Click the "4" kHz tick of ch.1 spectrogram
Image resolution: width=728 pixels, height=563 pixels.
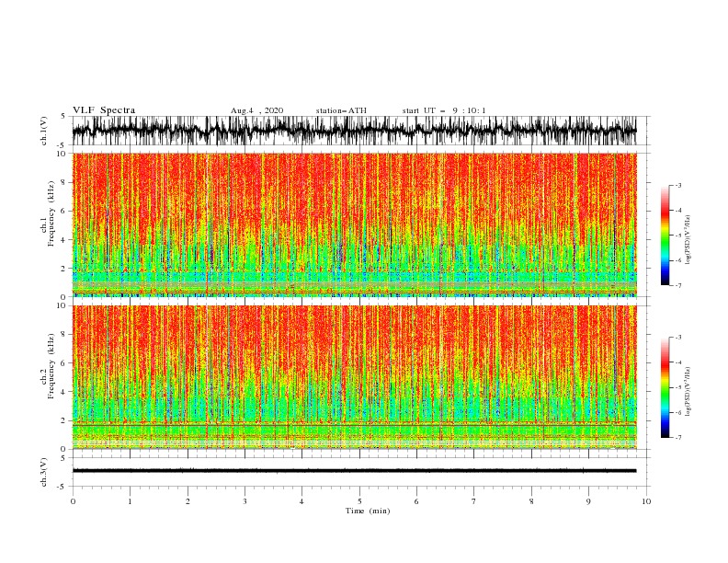63,240
